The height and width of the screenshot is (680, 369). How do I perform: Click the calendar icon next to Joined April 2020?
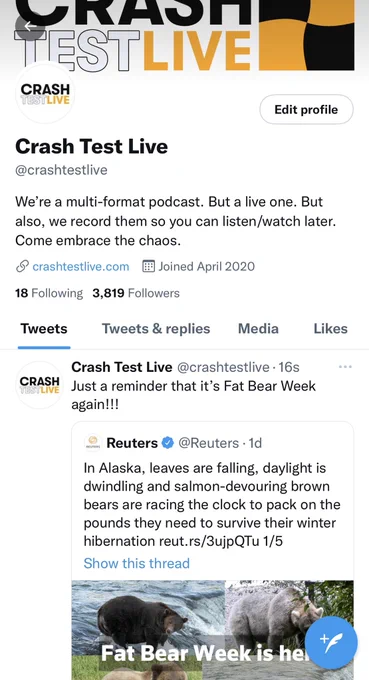click(149, 266)
